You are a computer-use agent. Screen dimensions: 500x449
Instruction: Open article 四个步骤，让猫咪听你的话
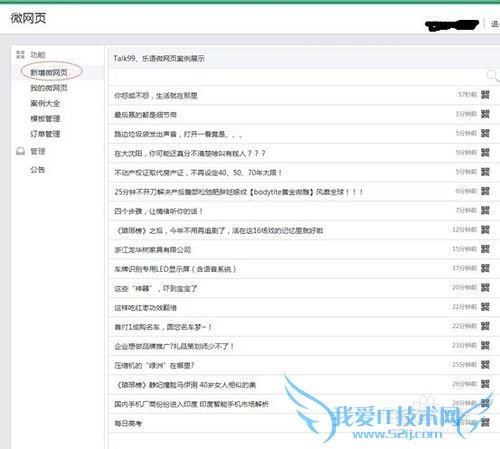(158, 211)
